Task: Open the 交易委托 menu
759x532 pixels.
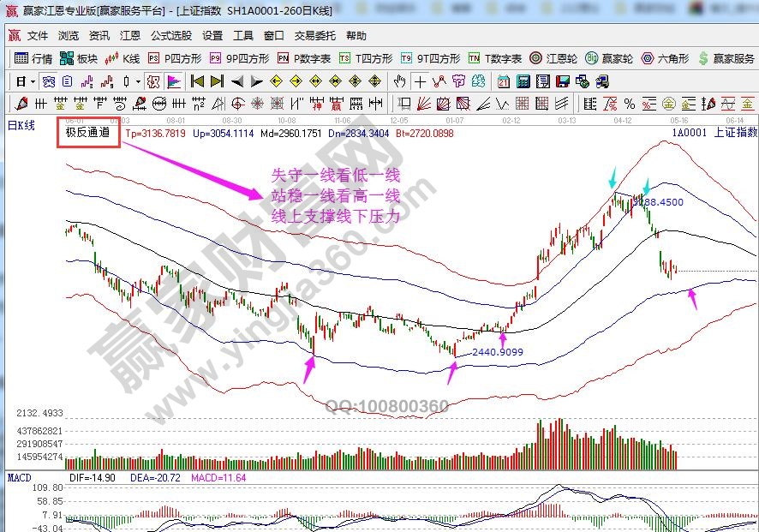Action: point(316,36)
